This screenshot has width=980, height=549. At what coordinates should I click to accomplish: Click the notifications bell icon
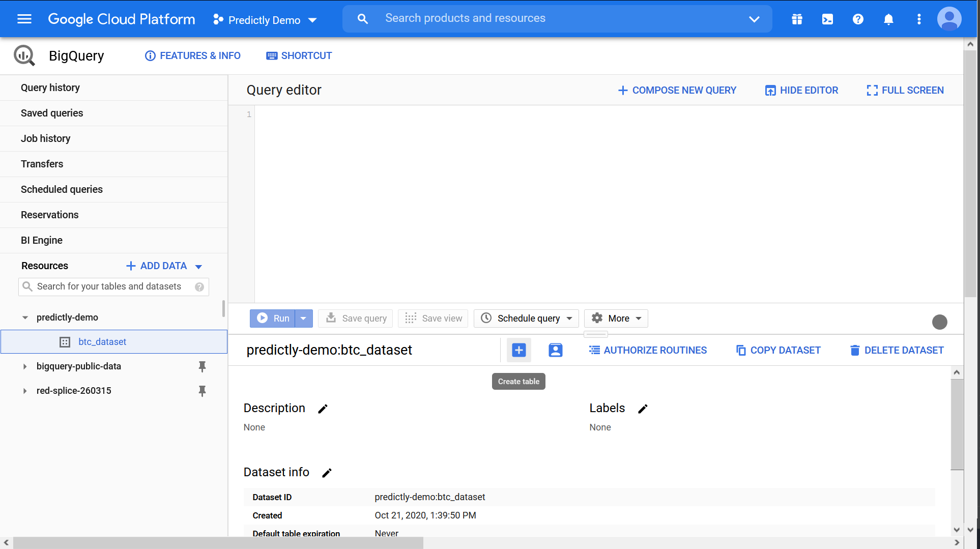[888, 19]
